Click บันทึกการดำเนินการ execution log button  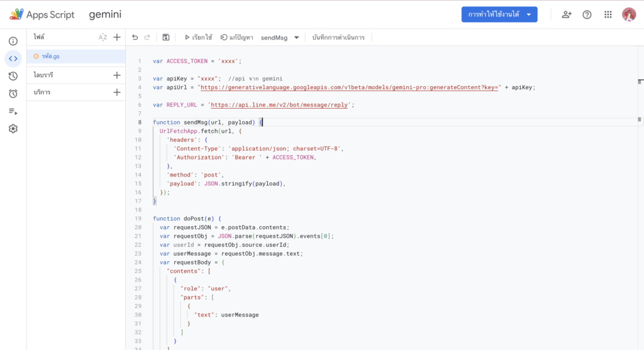click(x=338, y=37)
